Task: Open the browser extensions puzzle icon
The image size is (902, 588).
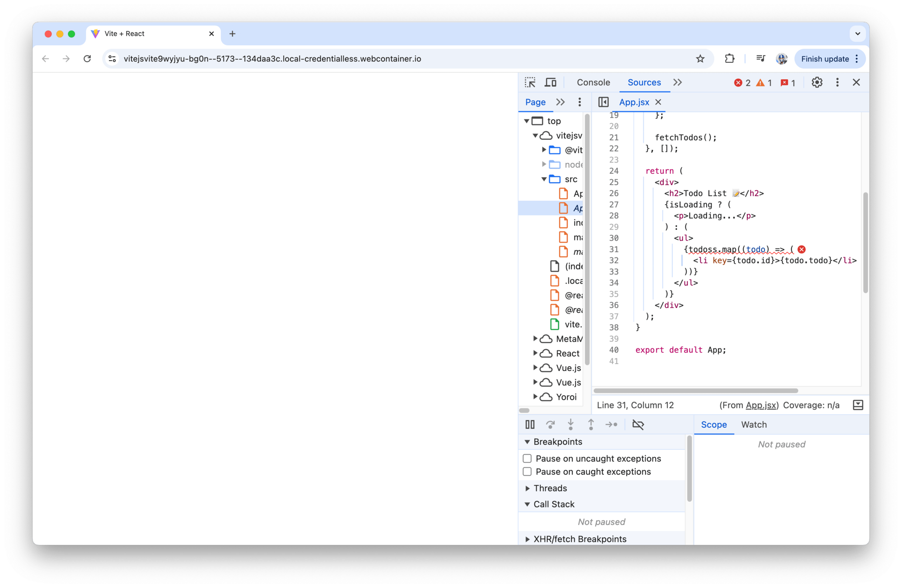Action: click(x=729, y=59)
